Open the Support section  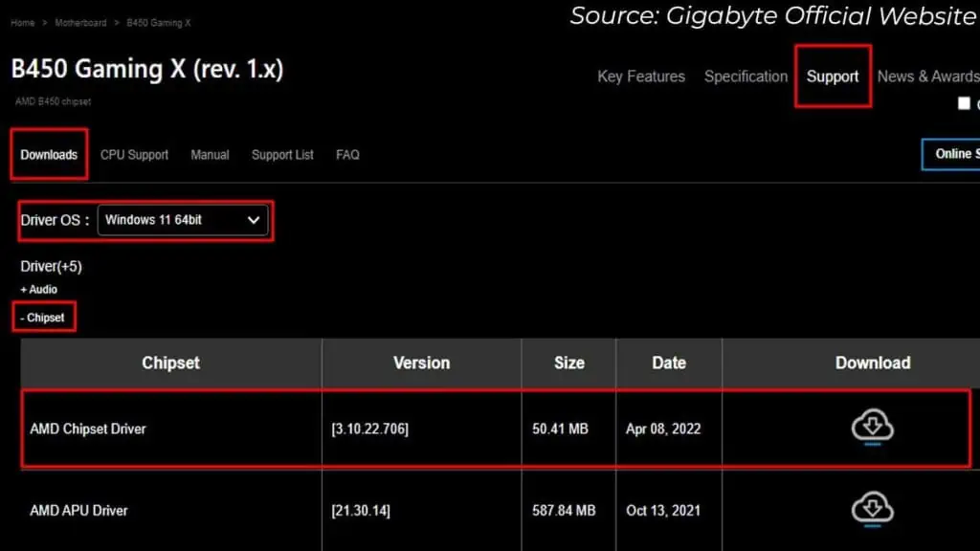click(833, 77)
